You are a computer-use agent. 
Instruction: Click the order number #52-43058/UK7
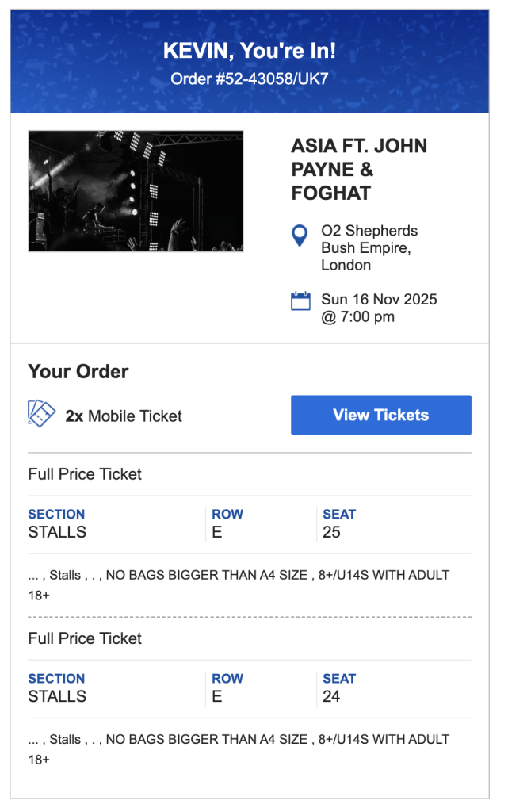pyautogui.click(x=249, y=79)
